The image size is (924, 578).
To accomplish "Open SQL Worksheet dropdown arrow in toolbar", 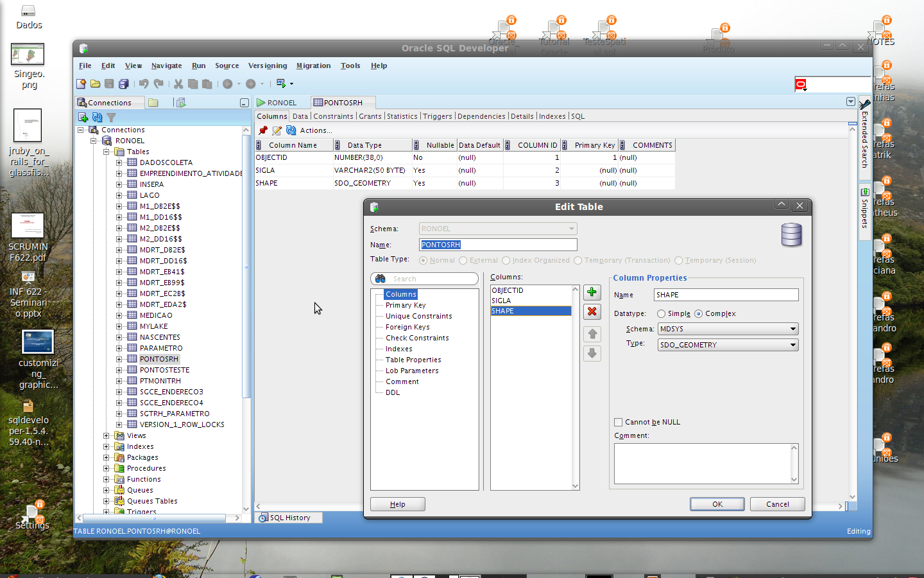I will point(291,84).
